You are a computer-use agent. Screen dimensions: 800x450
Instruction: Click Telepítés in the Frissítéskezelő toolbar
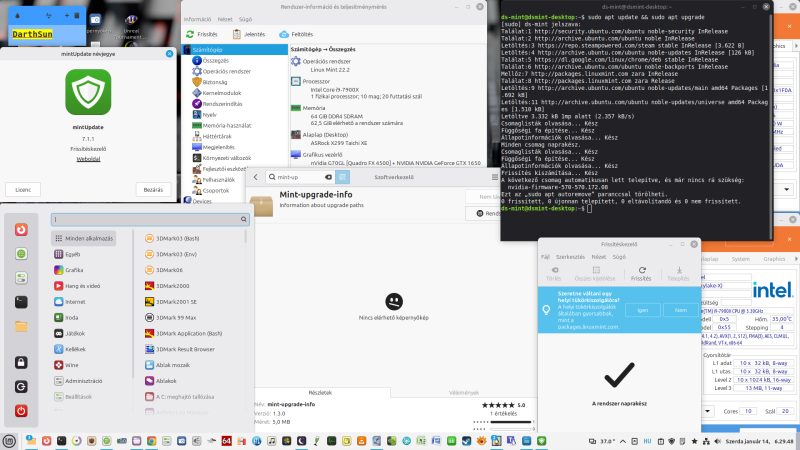coord(679,273)
